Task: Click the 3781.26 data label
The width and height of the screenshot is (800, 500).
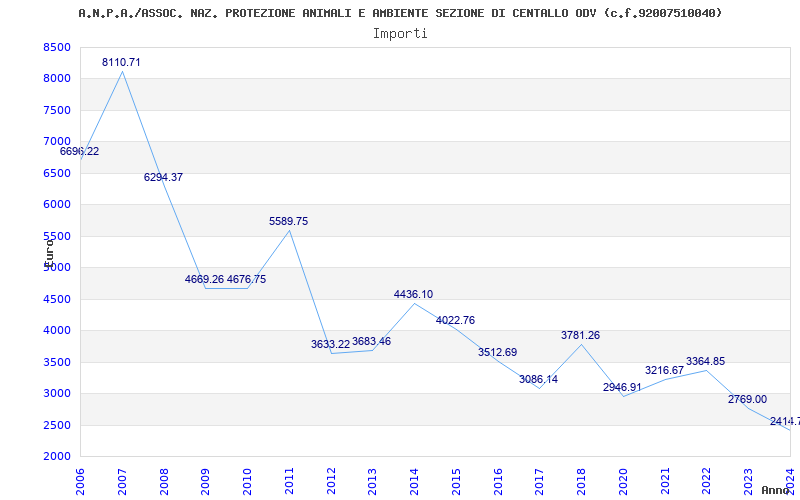Action: coord(580,336)
